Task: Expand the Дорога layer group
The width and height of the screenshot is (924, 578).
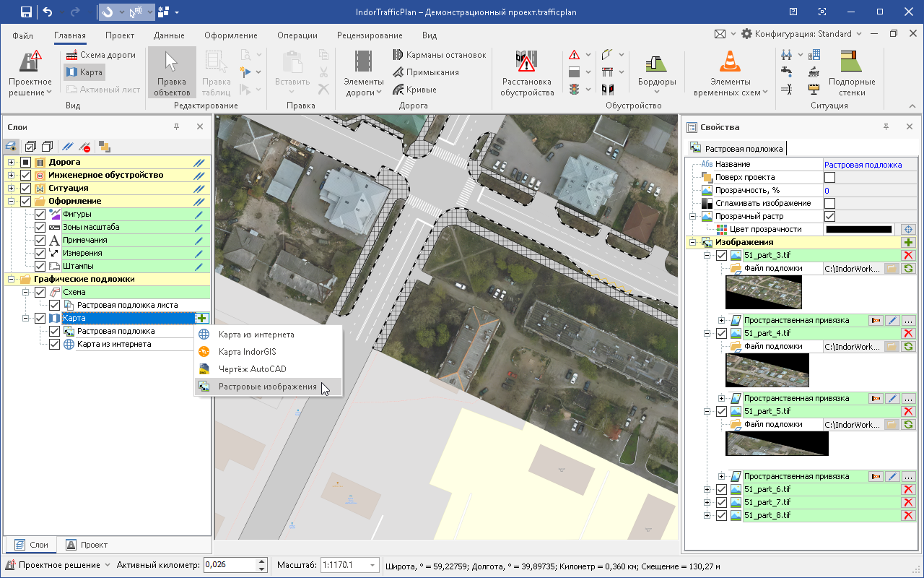Action: click(11, 162)
